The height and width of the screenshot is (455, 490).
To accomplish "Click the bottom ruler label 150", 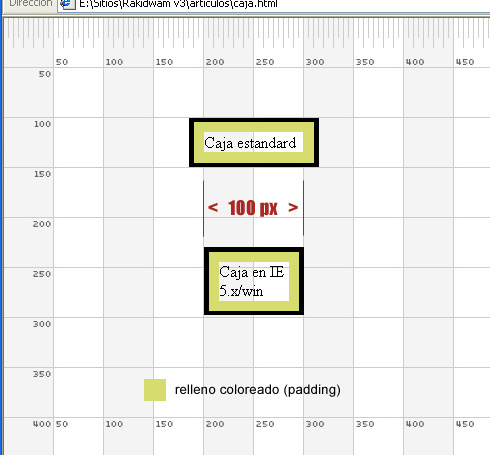I will point(164,424).
